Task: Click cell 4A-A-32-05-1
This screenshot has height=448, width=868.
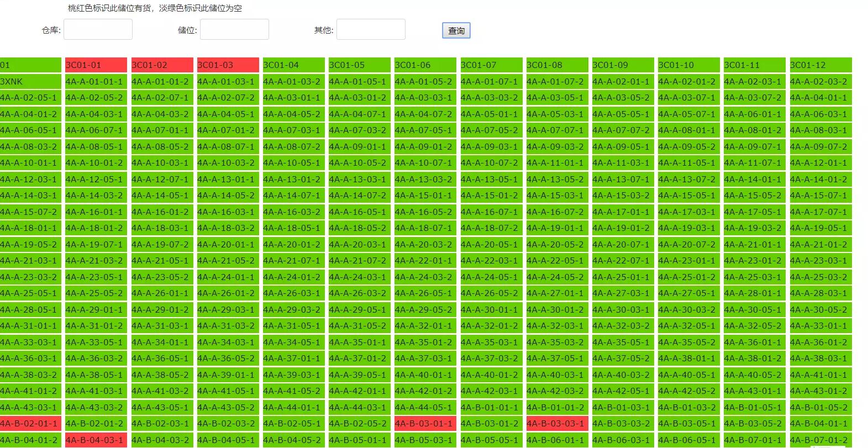Action: pos(689,326)
